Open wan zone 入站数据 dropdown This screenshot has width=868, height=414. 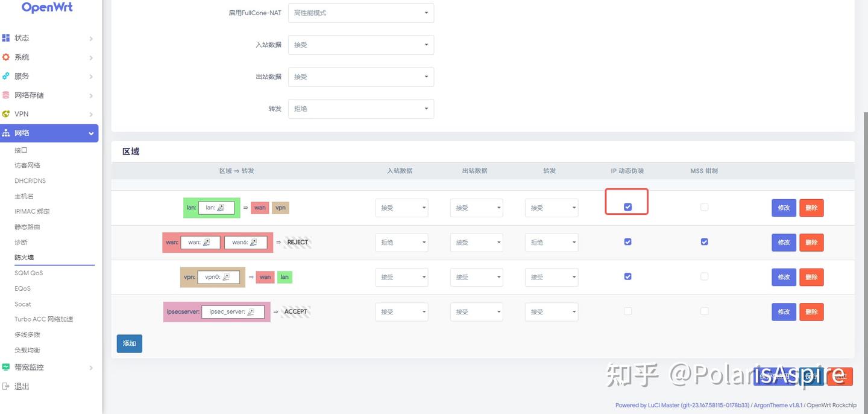[x=401, y=243]
